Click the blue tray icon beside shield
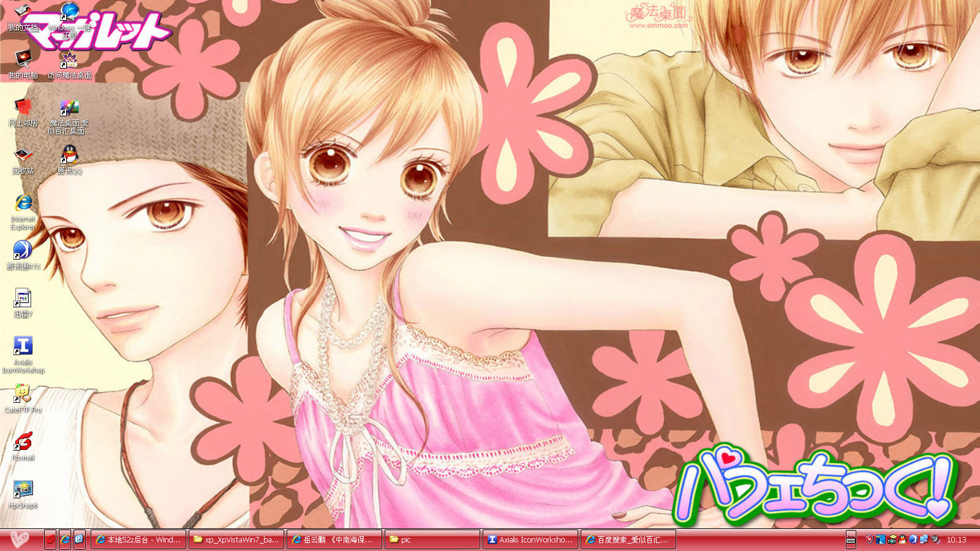Viewport: 980px width, 551px height. [881, 539]
